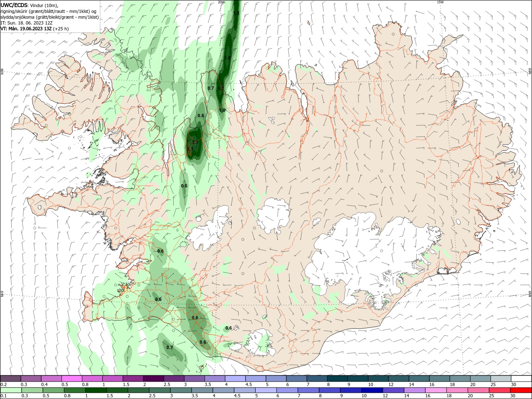
Task: Pick the 0.3 snow-scale swatch
Action: 31,379
